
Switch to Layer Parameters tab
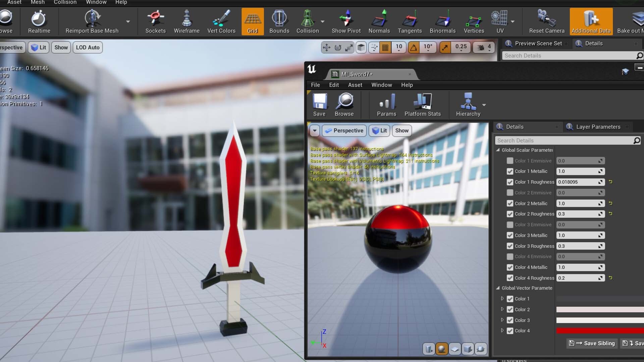pyautogui.click(x=598, y=127)
